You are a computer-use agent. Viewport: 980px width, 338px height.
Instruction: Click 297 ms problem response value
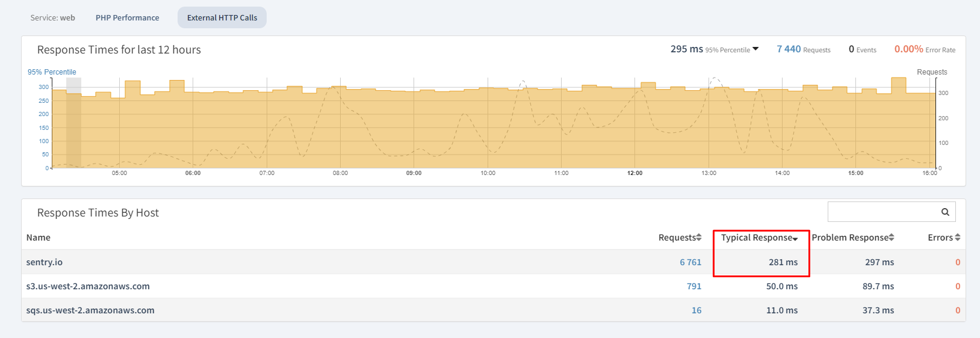[x=879, y=262]
